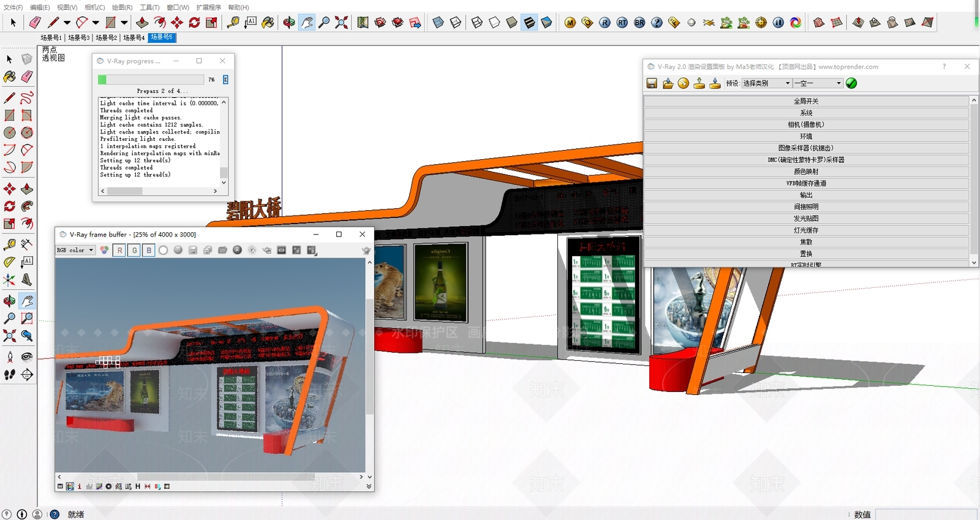Expand the 输出 output settings rollout
The width and height of the screenshot is (980, 520).
click(x=806, y=195)
